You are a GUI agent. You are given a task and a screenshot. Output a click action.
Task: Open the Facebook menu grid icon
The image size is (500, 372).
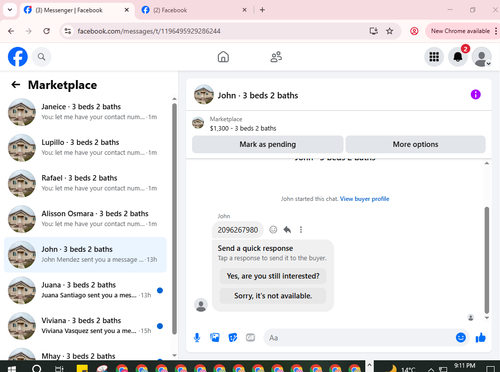[x=434, y=57]
